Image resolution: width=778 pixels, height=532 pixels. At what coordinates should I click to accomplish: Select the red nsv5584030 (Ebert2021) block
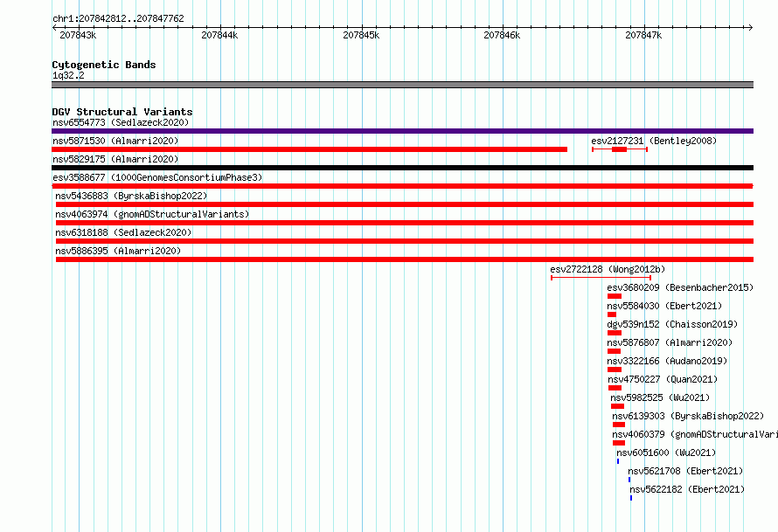coord(612,314)
